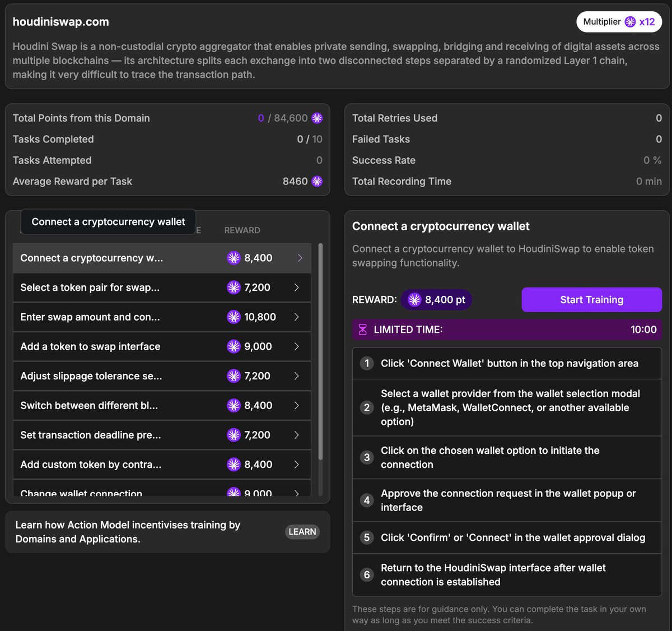Image resolution: width=672 pixels, height=631 pixels.
Task: Click points icon beside 7,200 in token pair row
Action: point(234,287)
